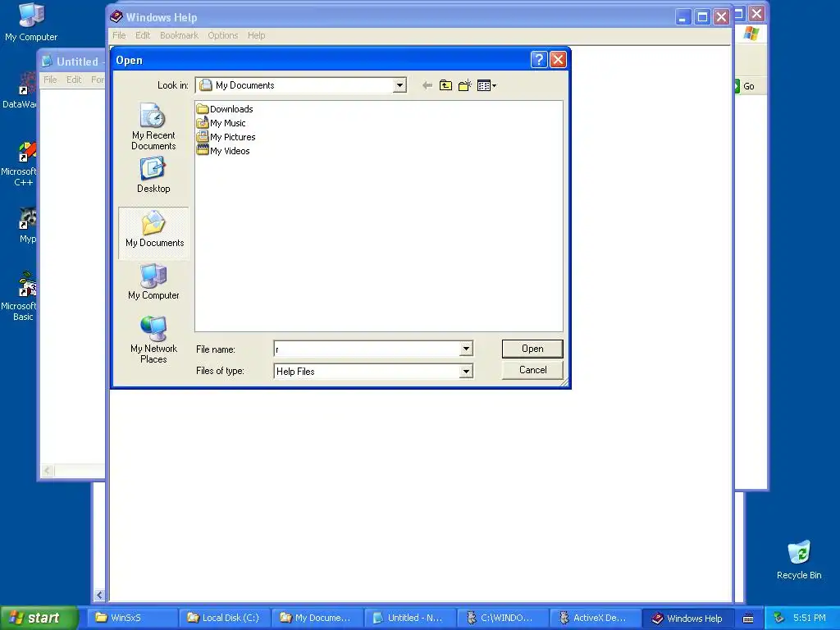The width and height of the screenshot is (840, 630).
Task: Select My Recent Documents in places bar
Action: pyautogui.click(x=153, y=126)
